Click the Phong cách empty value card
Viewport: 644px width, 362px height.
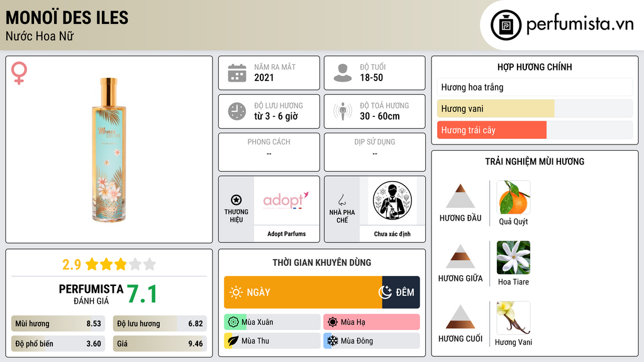269,152
